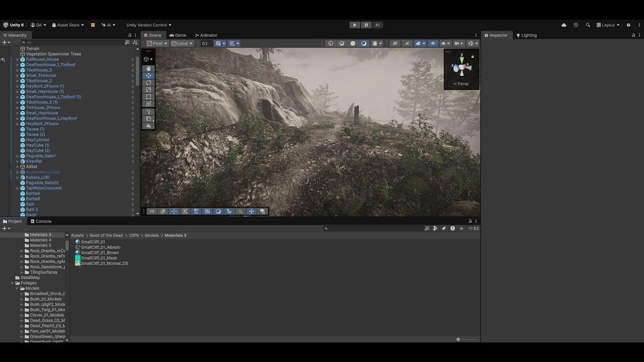
Task: Select the combined Transform tool
Action: (x=148, y=104)
